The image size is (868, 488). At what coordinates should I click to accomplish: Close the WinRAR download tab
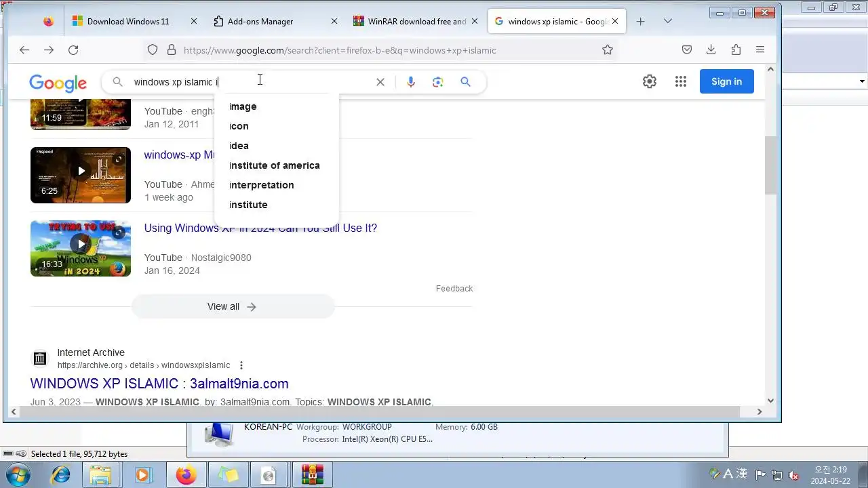point(475,22)
